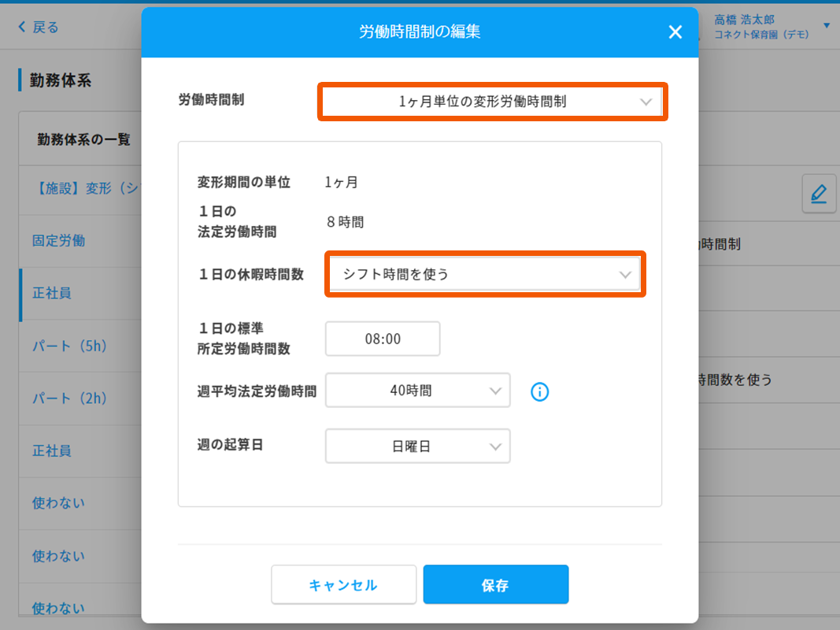Click the chevron arrow in 労働時間制 selector
This screenshot has height=630, width=840.
pyautogui.click(x=646, y=102)
